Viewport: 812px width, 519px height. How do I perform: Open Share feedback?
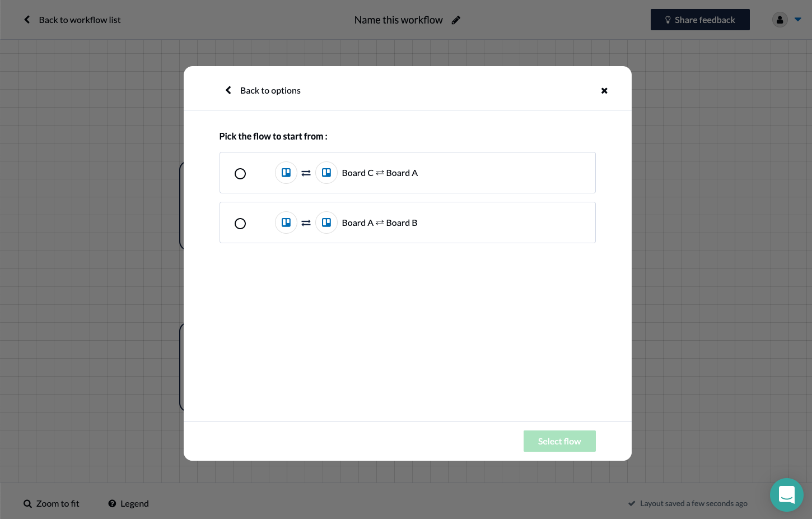699,20
